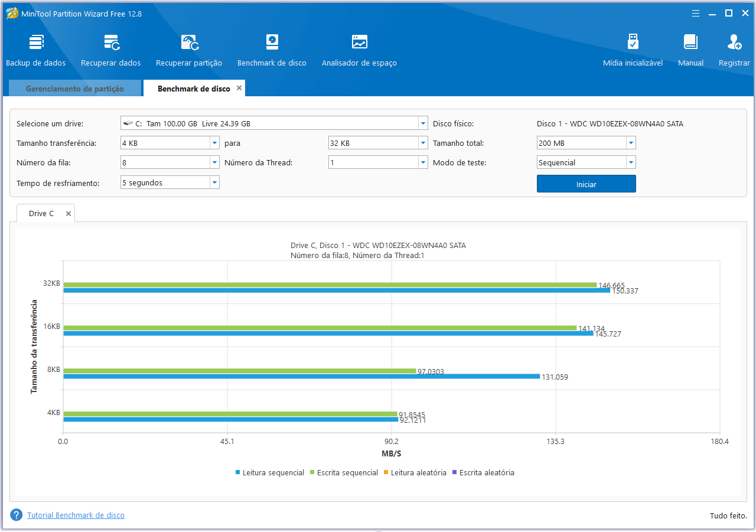
Task: Open the Tutorial Benchmark de disco link
Action: point(76,515)
